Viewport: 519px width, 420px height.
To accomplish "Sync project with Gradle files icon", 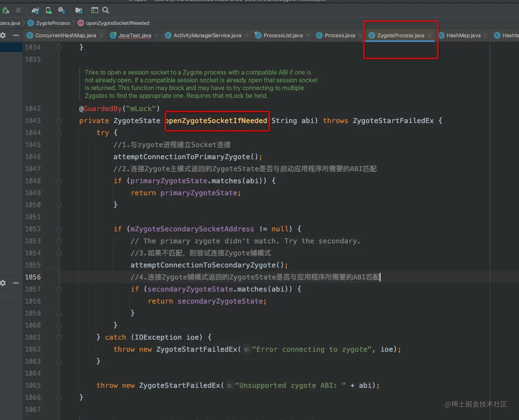I will pos(35,10).
